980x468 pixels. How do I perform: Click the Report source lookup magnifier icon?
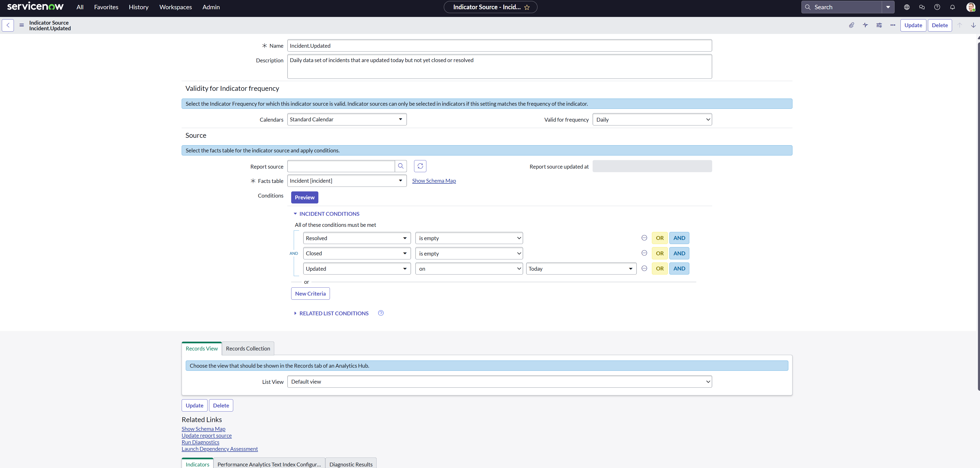[401, 166]
